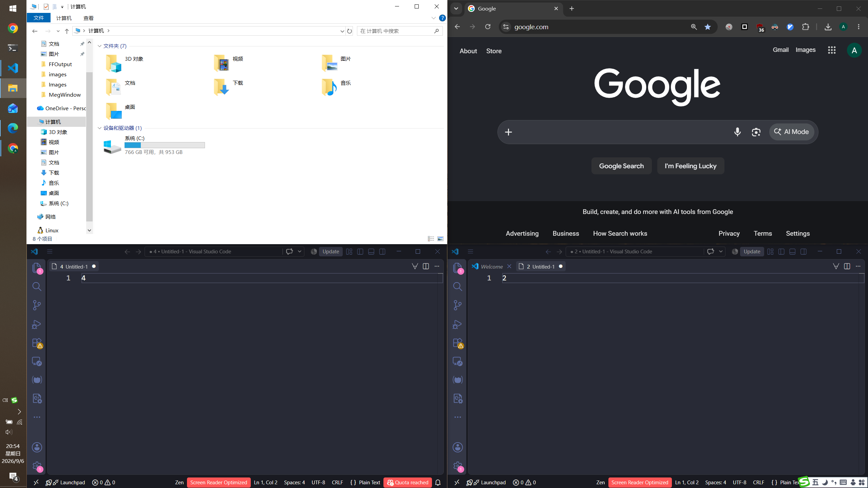
Task: Click the bookmark star in Chrome address bar
Action: (707, 27)
